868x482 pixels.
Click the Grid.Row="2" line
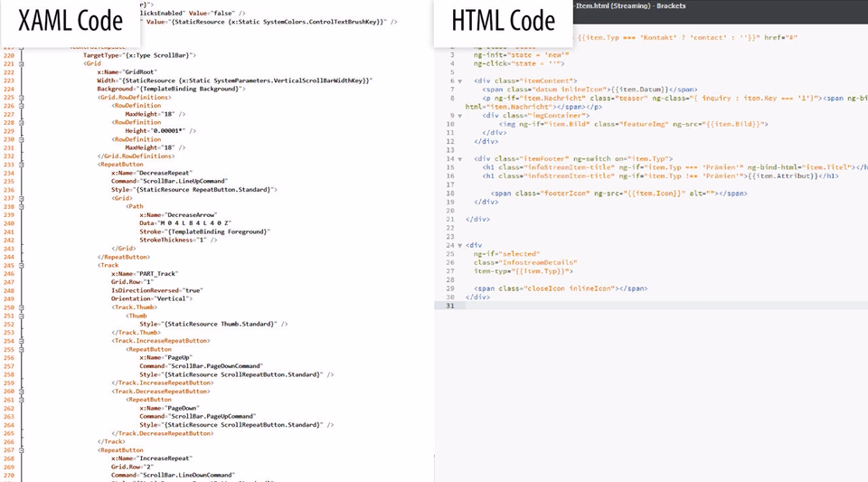click(132, 467)
